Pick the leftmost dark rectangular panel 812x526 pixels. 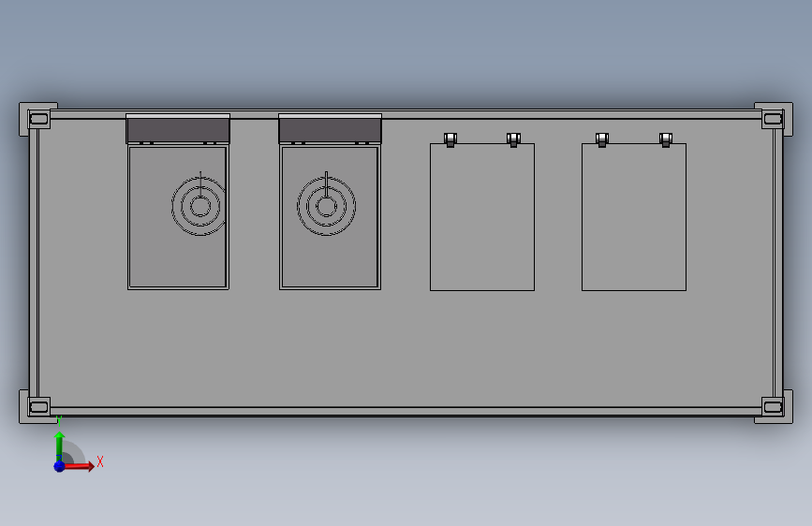178,129
